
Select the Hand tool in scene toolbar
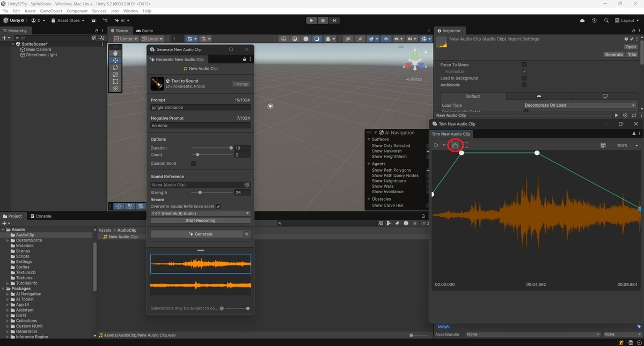click(115, 53)
